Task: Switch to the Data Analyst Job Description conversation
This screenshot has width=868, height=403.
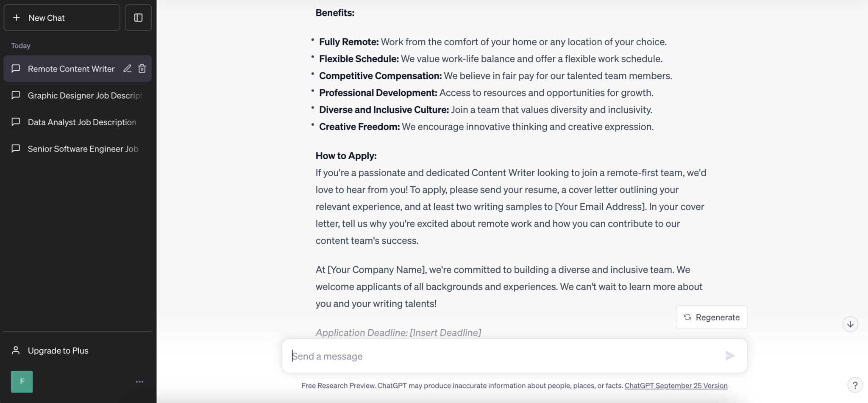Action: tap(82, 122)
